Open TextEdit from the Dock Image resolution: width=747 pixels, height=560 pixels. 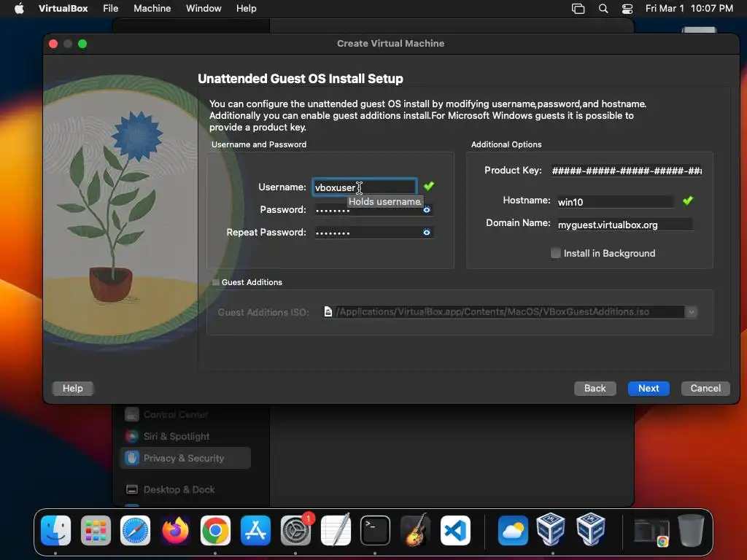pos(336,530)
